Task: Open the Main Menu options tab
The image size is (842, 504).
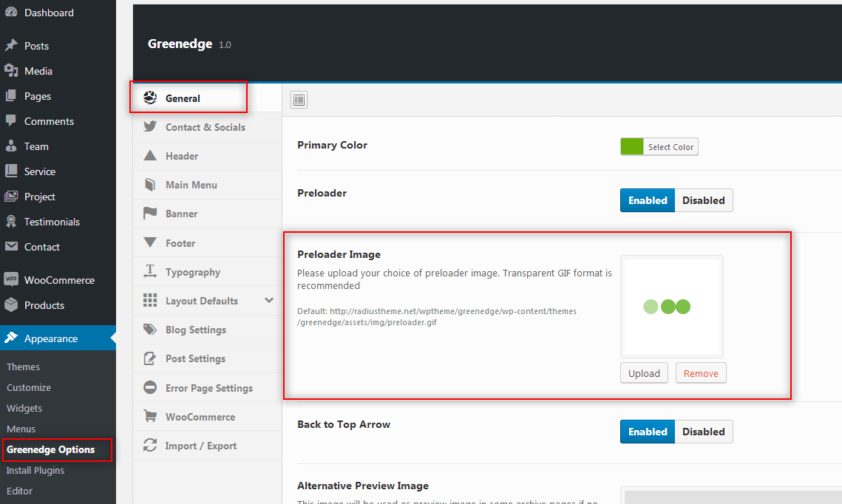Action: coord(207,185)
